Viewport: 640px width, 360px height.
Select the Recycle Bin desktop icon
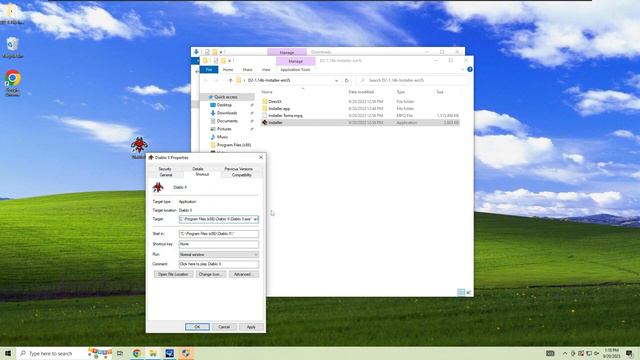pos(12,48)
